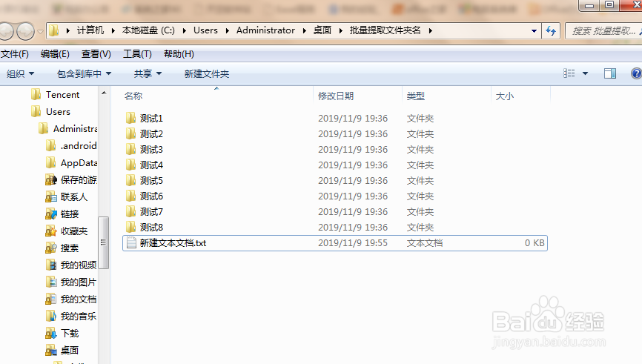Screen dimensions: 642x364
Task: Open recent pages dropdown beside navigation arrows
Action: click(x=40, y=31)
